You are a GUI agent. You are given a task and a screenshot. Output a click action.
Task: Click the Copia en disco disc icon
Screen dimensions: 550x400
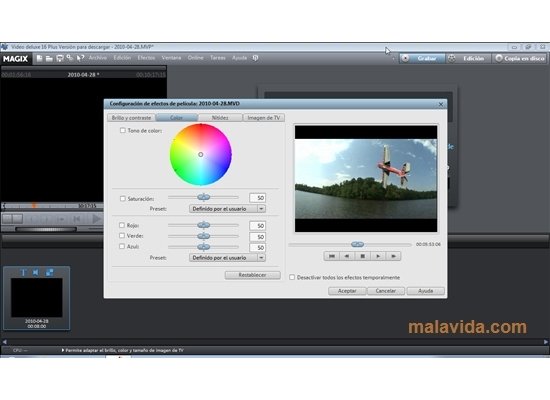tap(498, 58)
